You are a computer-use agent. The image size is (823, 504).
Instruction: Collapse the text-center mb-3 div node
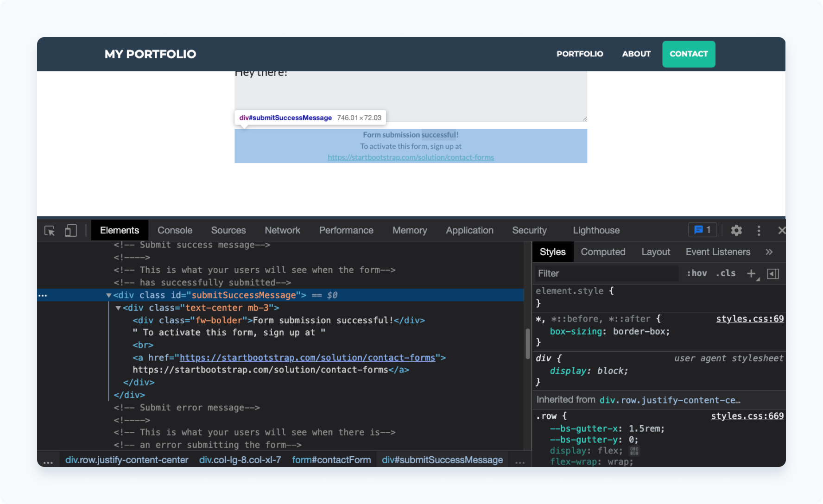click(x=118, y=308)
